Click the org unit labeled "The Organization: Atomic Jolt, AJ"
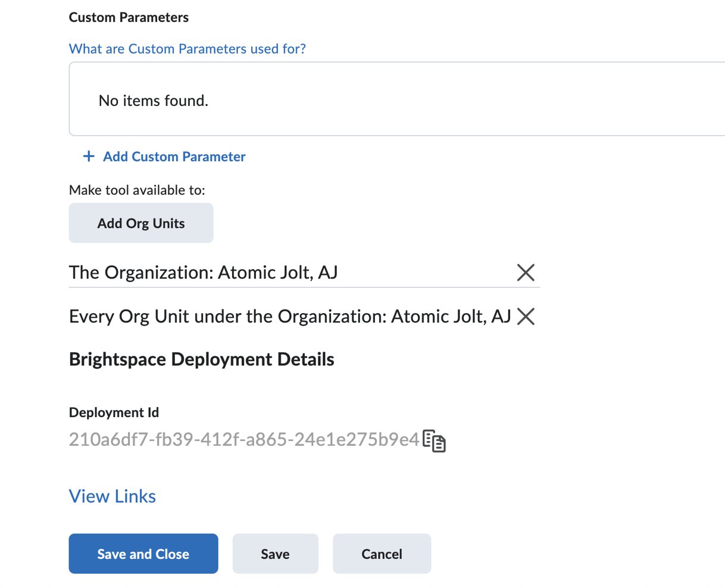 (204, 273)
